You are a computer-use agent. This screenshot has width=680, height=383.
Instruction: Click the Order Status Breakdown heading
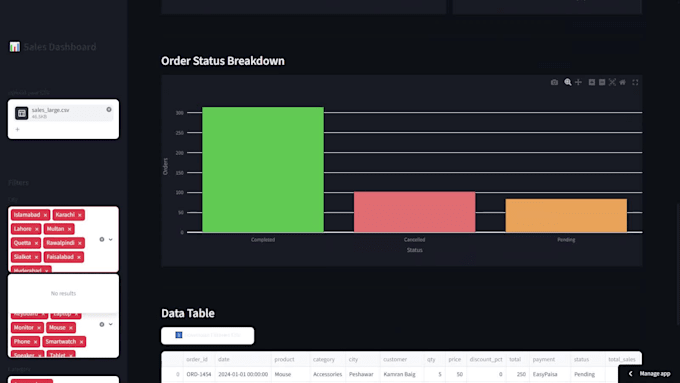pyautogui.click(x=223, y=61)
